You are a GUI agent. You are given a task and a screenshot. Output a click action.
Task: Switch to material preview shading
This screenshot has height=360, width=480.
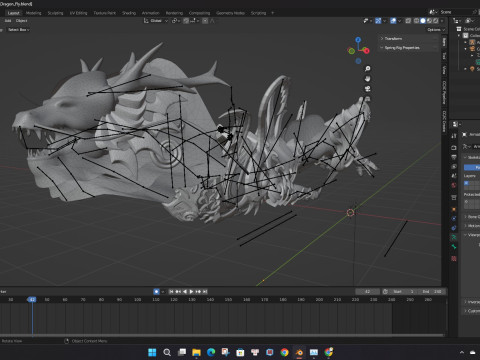click(429, 21)
